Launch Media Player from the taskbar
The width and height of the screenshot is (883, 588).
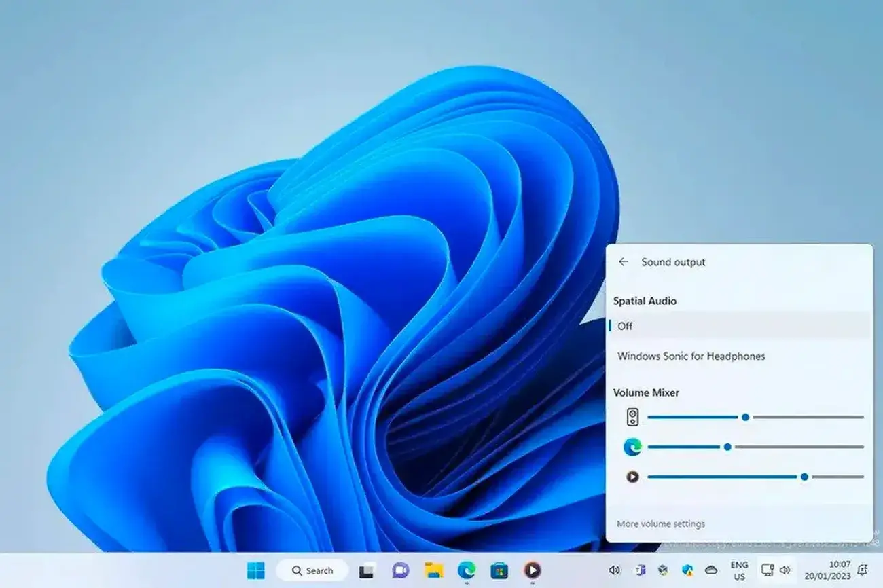[533, 570]
